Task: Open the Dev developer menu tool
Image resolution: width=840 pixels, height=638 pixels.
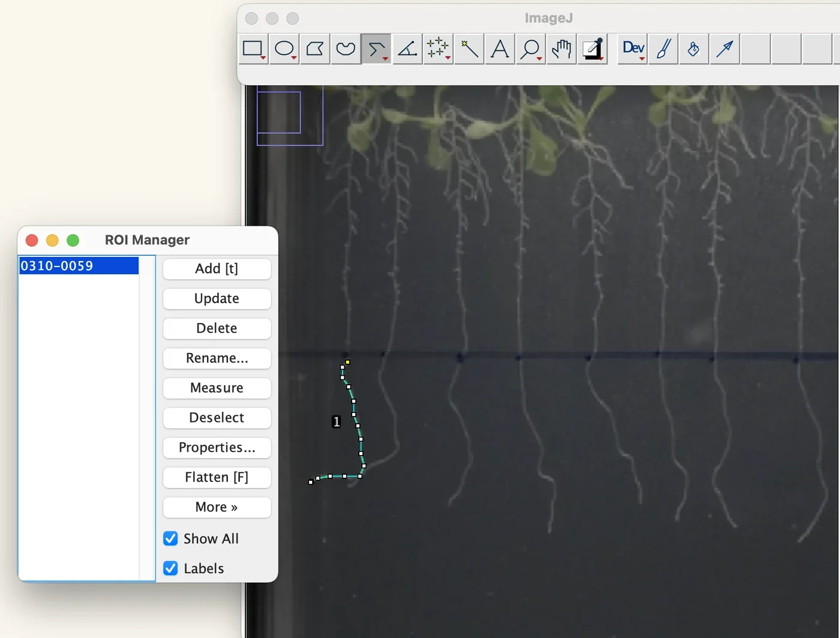Action: pyautogui.click(x=633, y=49)
